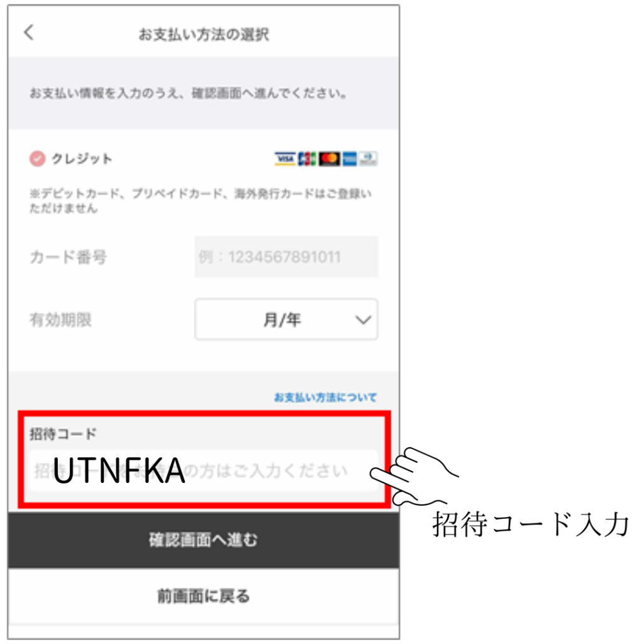Click the pointing hand illustration
Screen dimensions: 644x644
(x=414, y=477)
